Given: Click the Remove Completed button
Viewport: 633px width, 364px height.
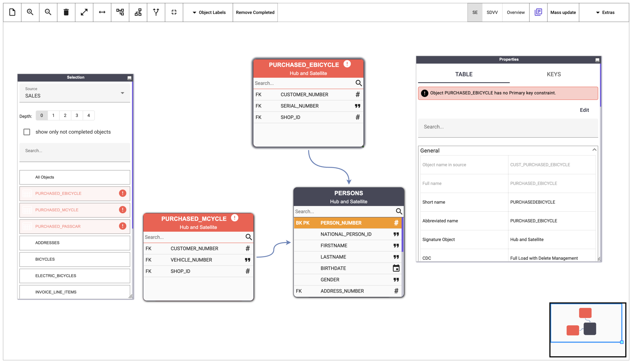Looking at the screenshot, I should point(255,12).
